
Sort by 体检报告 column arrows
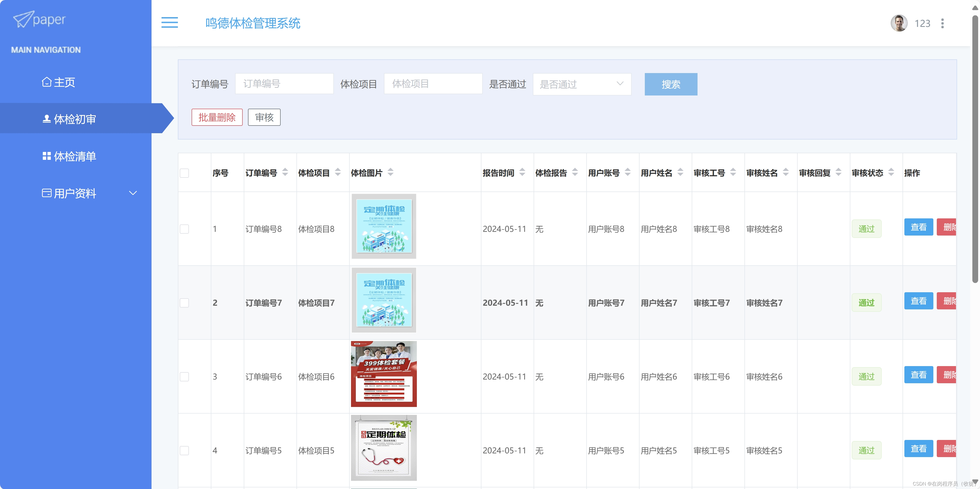point(575,172)
